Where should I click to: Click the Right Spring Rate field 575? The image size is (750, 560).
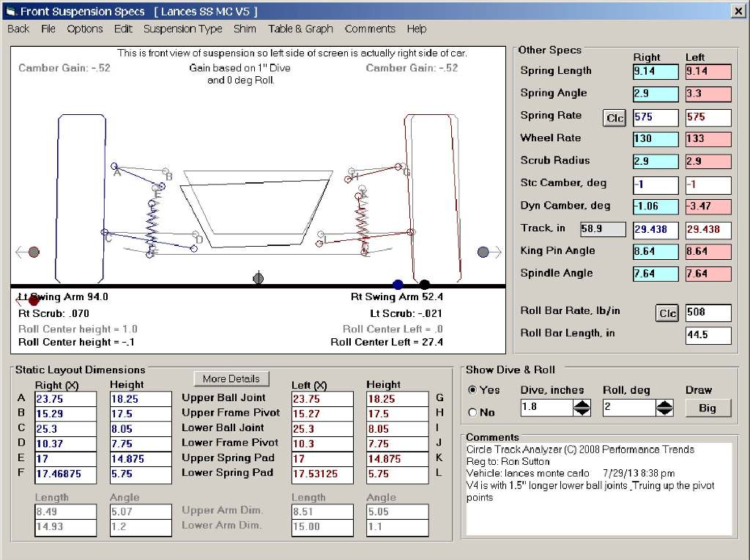(656, 117)
